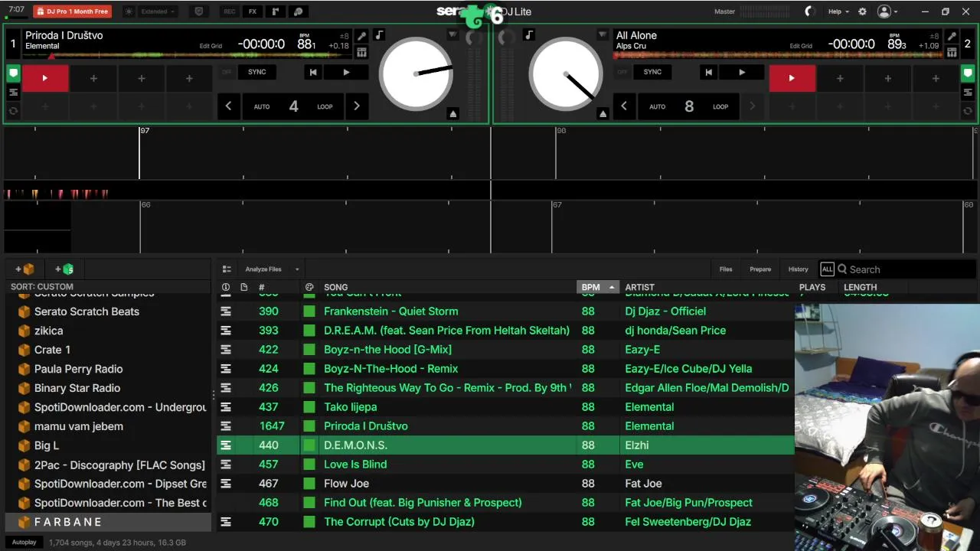Select the F A R B A N E crate
The width and height of the screenshot is (980, 551).
click(x=108, y=522)
